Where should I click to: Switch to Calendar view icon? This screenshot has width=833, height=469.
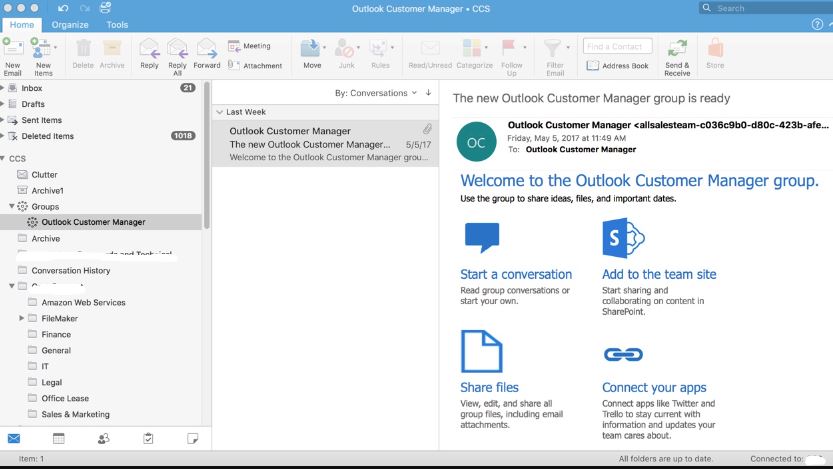click(58, 438)
